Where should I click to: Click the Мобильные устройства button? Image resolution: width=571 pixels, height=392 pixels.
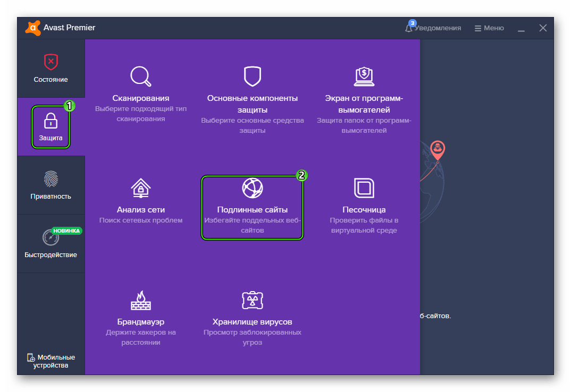coord(51,361)
